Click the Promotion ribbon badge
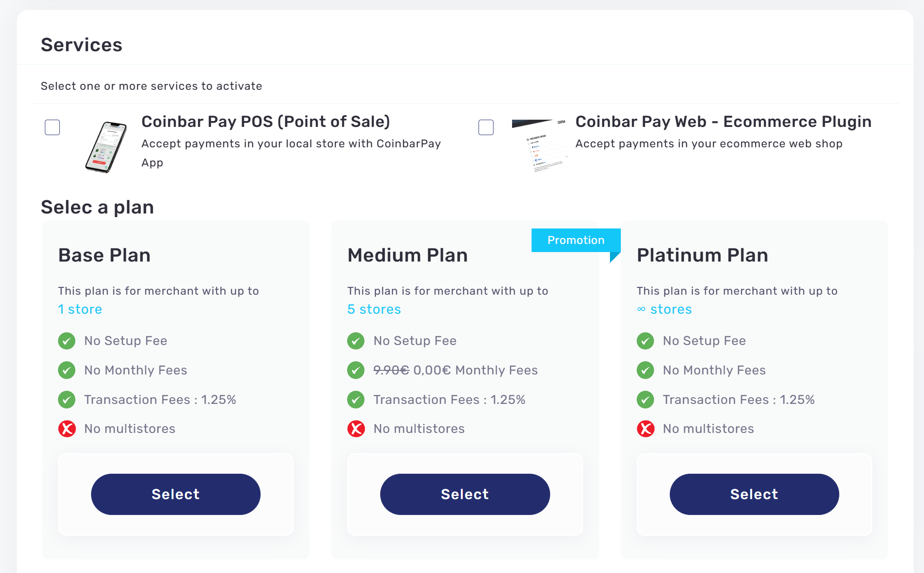This screenshot has width=924, height=573. tap(576, 240)
